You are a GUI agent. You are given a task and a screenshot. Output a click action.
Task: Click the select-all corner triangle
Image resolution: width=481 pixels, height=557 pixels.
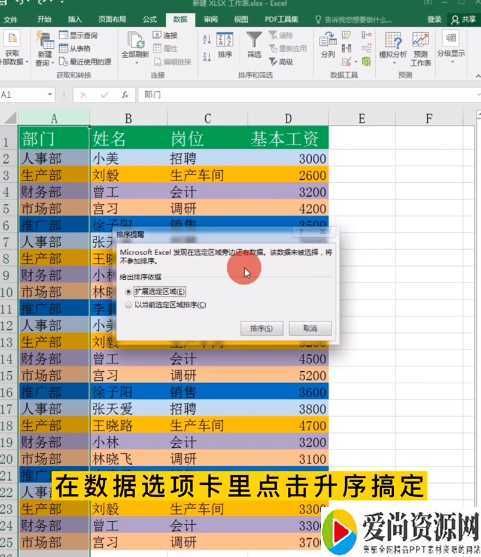click(x=10, y=118)
